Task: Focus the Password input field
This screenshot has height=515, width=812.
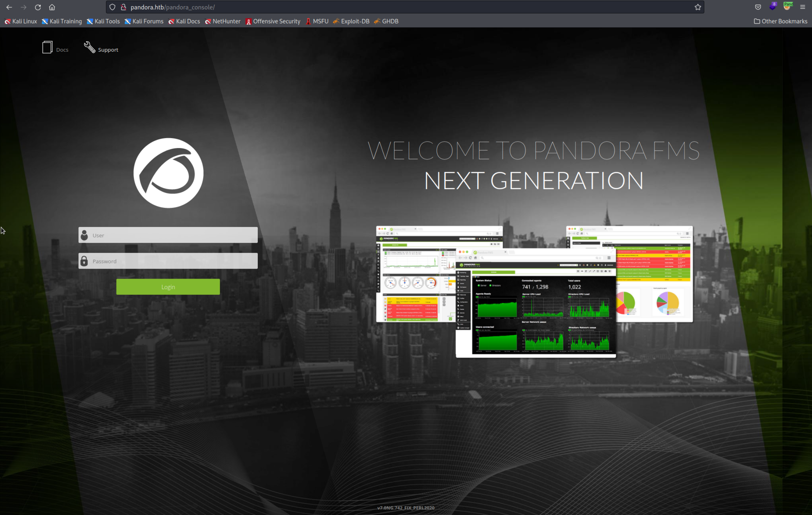Action: (x=168, y=261)
